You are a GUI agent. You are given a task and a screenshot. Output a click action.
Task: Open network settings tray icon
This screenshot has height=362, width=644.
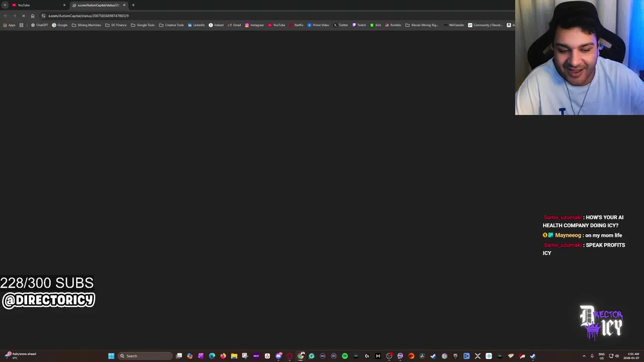tap(611, 356)
